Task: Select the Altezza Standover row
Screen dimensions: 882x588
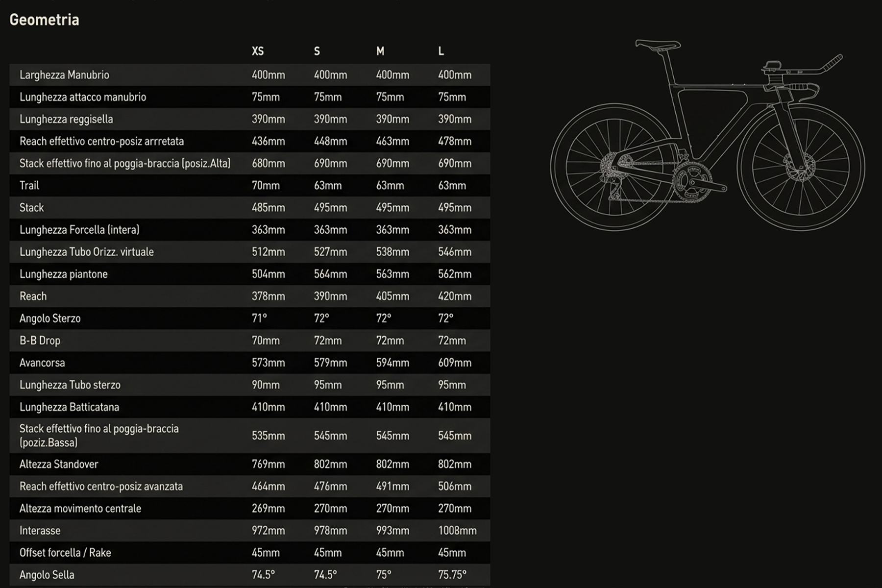Action: [59, 464]
